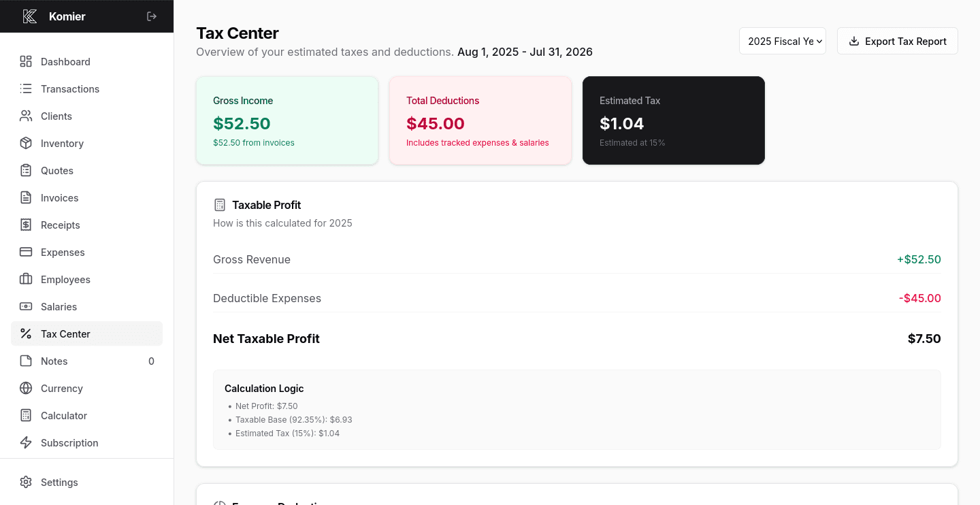Click the Subscription lightning icon
The height and width of the screenshot is (505, 980).
pos(26,442)
